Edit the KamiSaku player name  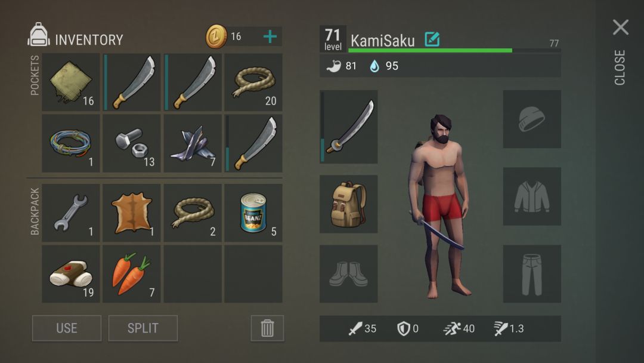(x=432, y=39)
